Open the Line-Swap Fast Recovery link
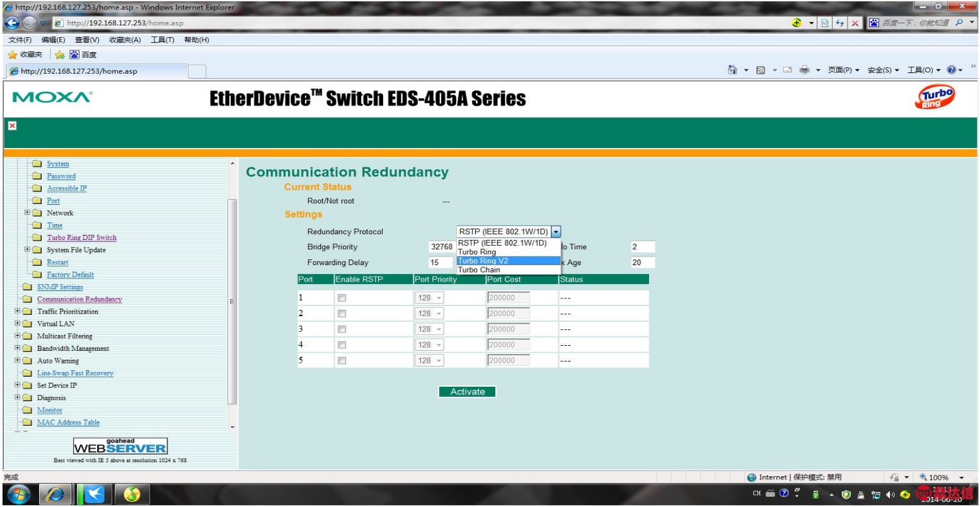This screenshot has width=980, height=507. coord(75,373)
